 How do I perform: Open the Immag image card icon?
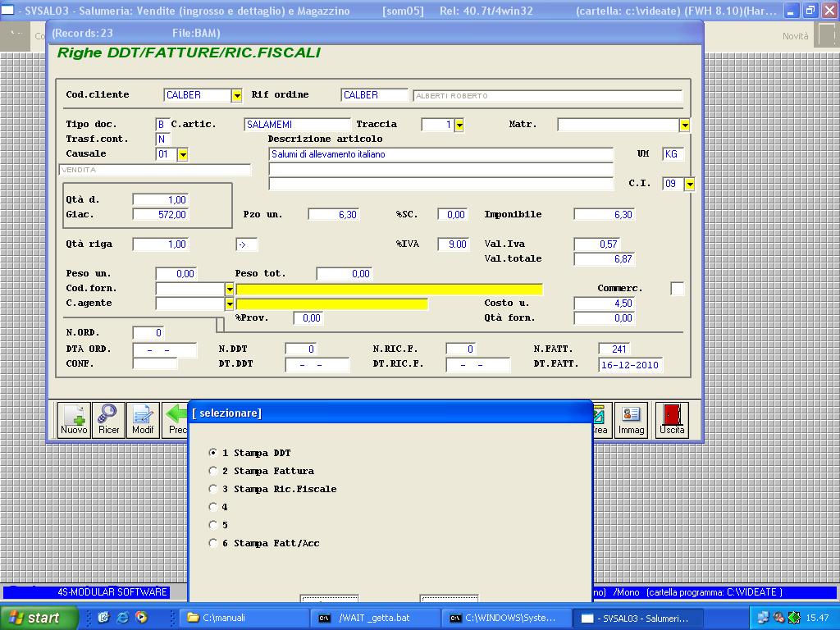631,420
